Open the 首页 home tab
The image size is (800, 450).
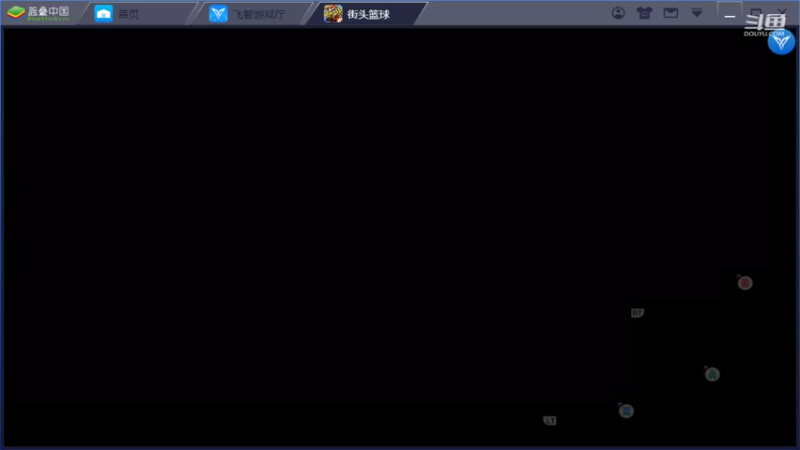137,14
